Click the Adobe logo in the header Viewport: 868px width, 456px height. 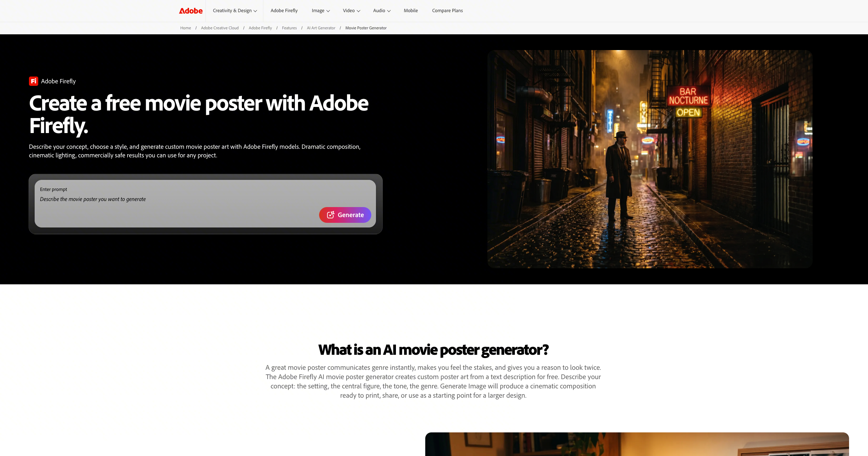(190, 11)
